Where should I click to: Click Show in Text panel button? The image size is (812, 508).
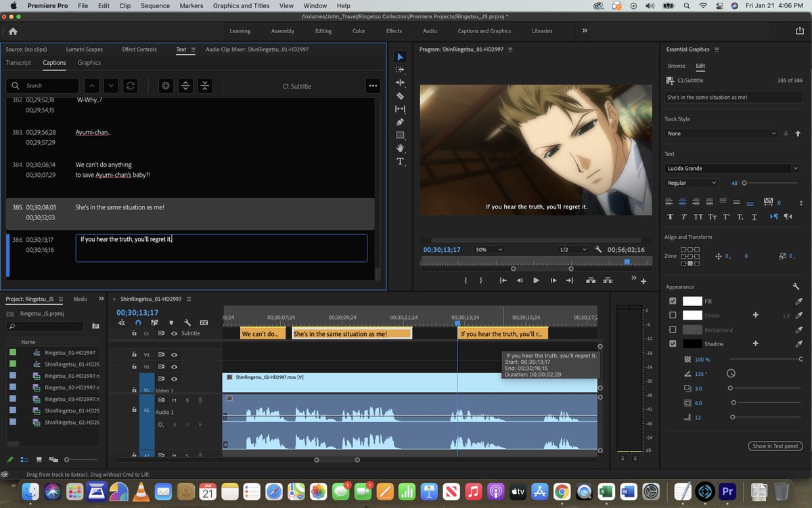[775, 446]
